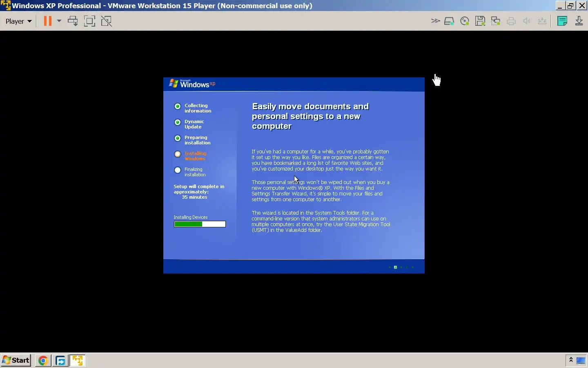Click the Installing Devices progress bar
The height and width of the screenshot is (368, 588).
(200, 224)
